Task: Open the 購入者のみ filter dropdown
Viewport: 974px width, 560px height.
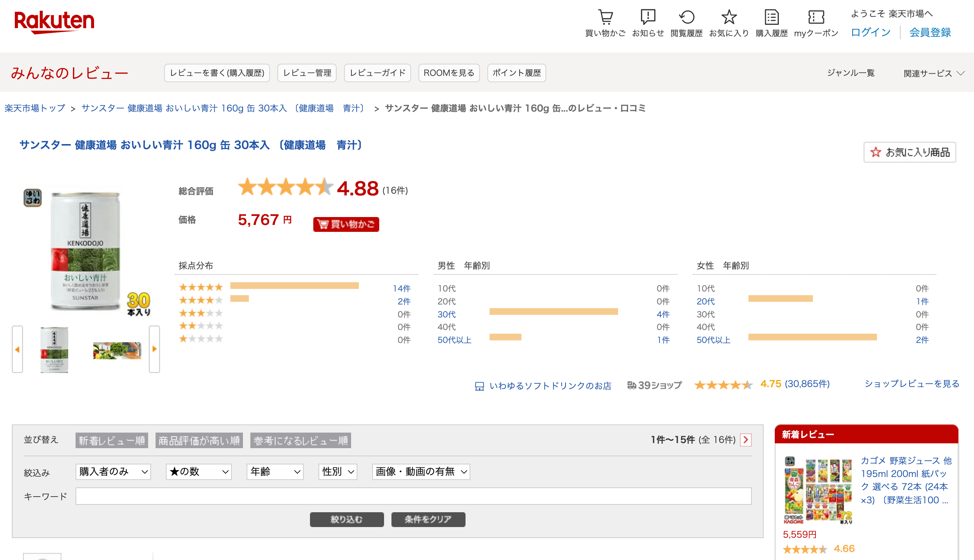Action: (x=113, y=471)
